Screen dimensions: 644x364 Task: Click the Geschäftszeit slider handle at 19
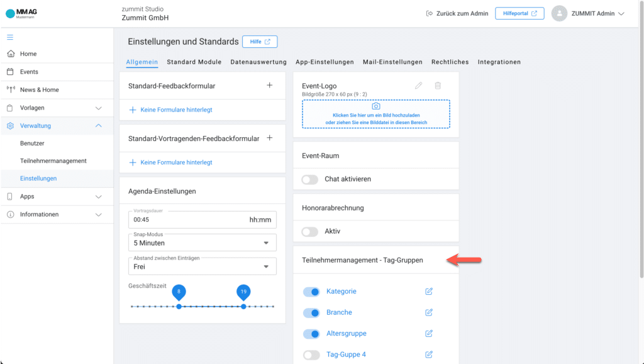click(243, 306)
